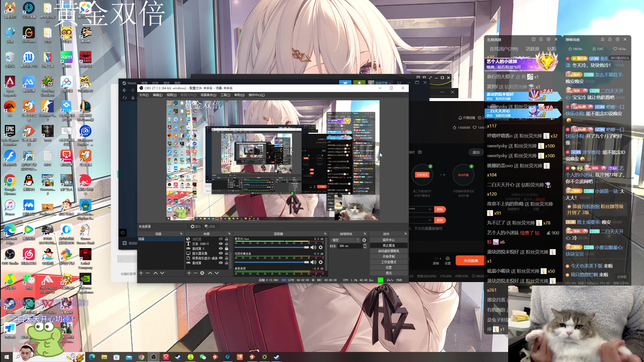Toggle visibility of 游戏源 2

[x=221, y=248]
